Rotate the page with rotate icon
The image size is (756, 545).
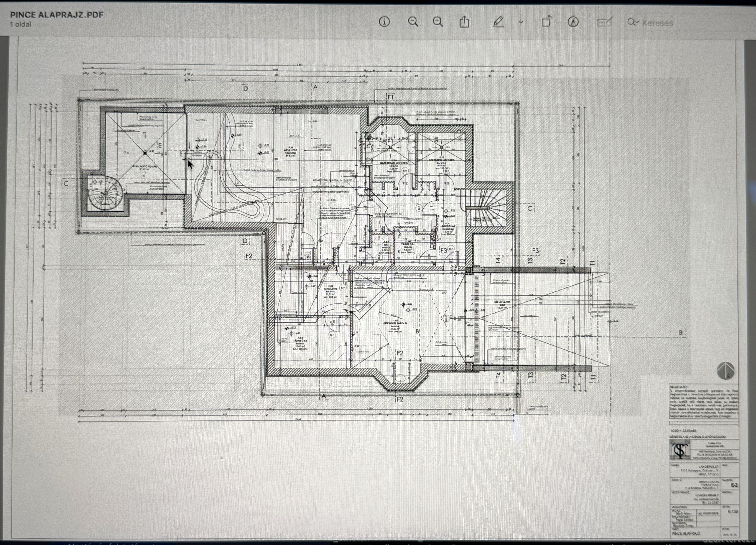(547, 22)
